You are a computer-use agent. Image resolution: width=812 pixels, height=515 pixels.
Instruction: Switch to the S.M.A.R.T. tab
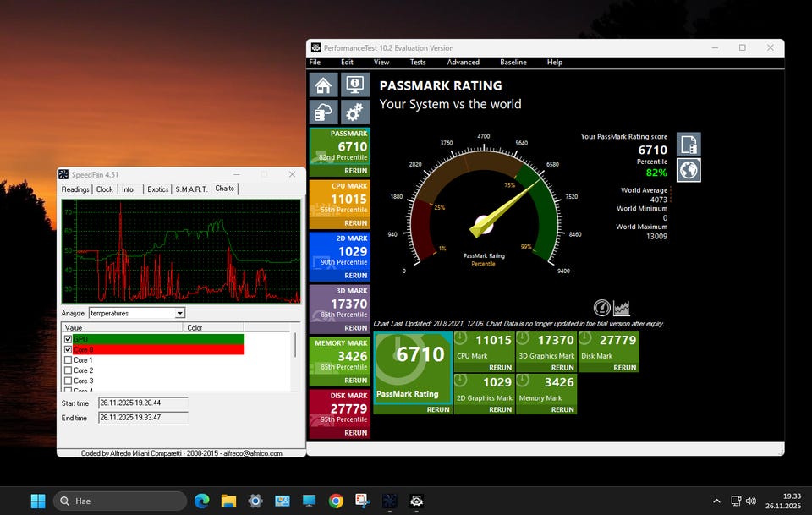tap(191, 189)
